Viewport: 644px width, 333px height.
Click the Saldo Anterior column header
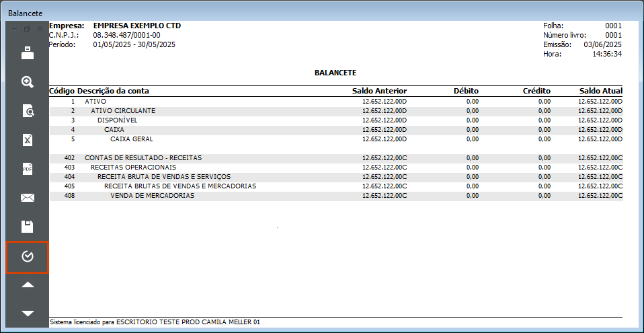point(379,91)
